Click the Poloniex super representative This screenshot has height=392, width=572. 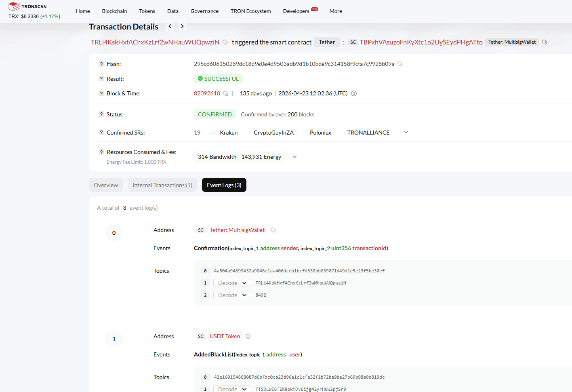pyautogui.click(x=320, y=133)
